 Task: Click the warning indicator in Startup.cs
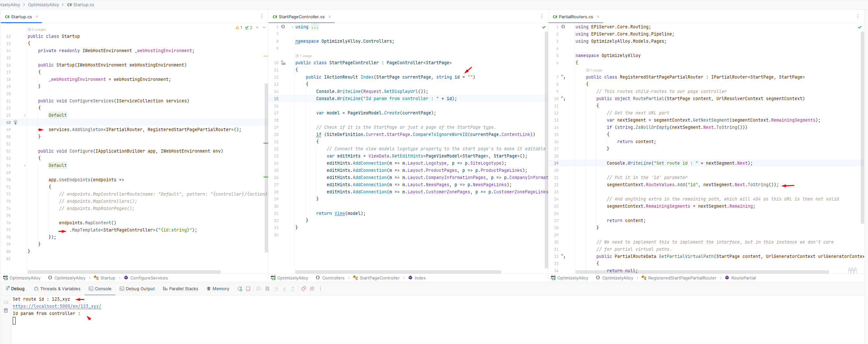(239, 28)
